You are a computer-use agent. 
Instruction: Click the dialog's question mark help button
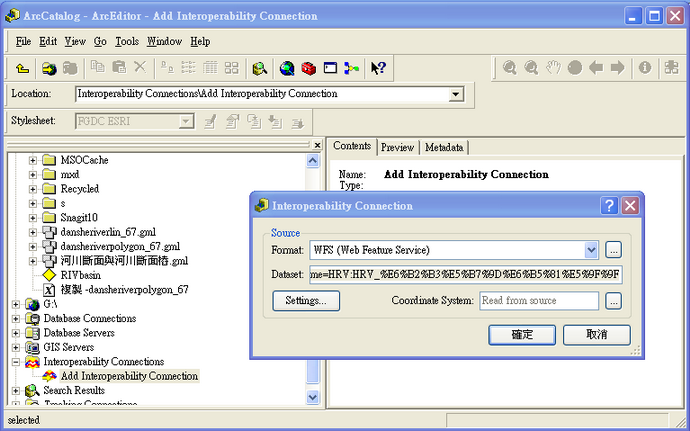point(609,205)
